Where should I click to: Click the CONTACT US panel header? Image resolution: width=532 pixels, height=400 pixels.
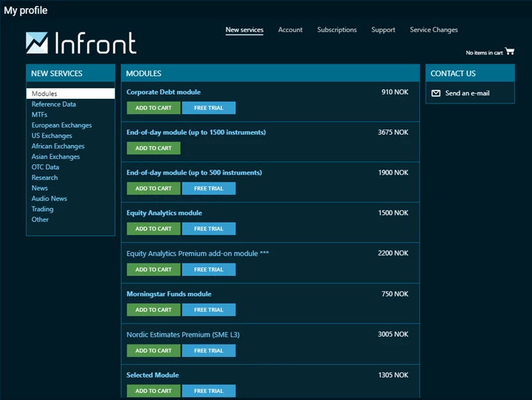[470, 73]
